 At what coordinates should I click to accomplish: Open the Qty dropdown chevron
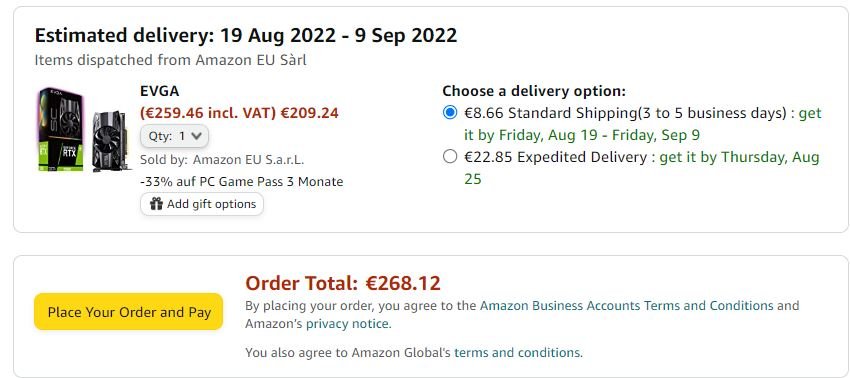click(197, 136)
